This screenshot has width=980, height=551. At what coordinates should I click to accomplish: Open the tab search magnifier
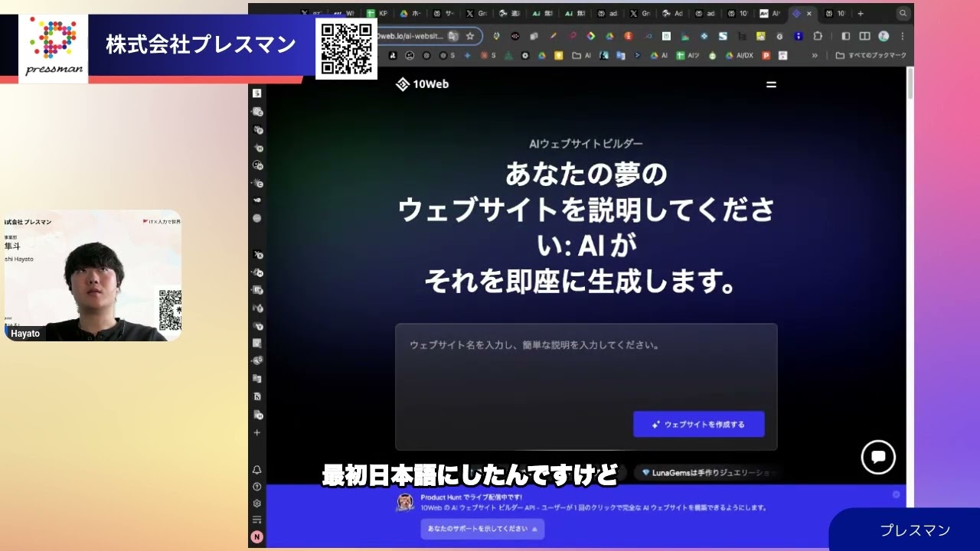click(x=903, y=13)
